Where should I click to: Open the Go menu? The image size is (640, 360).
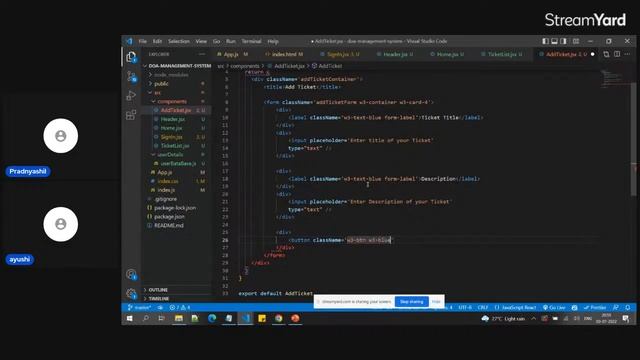[216, 41]
